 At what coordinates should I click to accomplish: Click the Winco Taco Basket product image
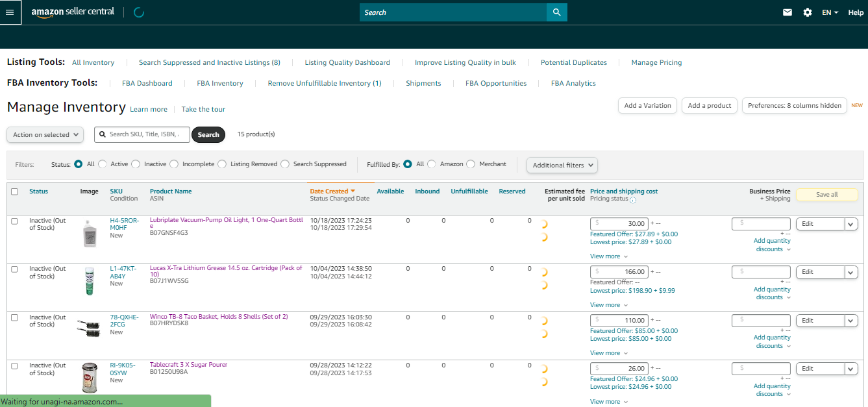88,328
